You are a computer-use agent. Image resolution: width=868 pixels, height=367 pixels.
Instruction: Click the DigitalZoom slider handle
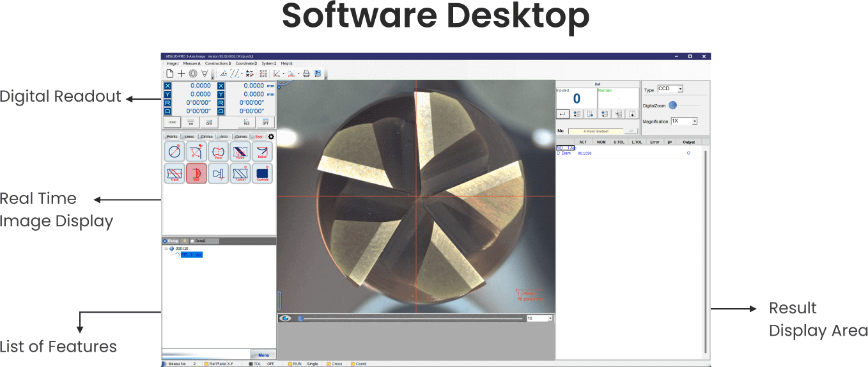[x=672, y=105]
